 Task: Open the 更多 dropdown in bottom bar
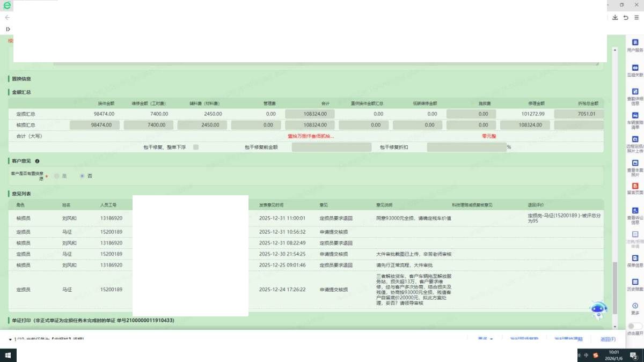click(x=485, y=339)
